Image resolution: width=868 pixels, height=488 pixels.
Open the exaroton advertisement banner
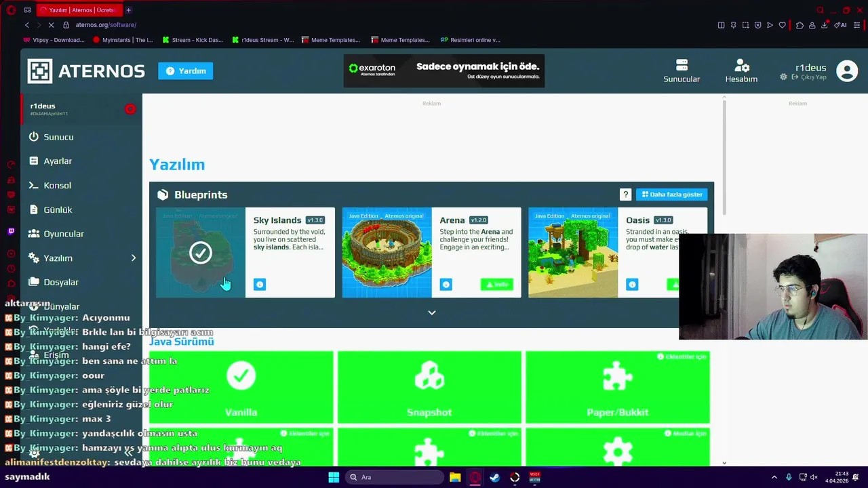click(443, 71)
